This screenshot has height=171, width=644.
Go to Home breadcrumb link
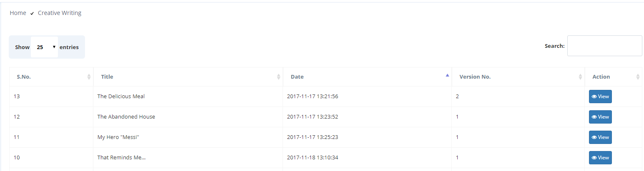coord(18,13)
